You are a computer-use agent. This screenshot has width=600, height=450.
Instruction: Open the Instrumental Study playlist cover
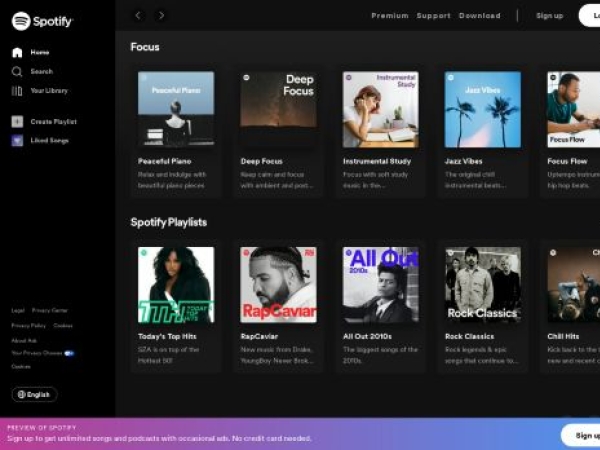tap(381, 109)
